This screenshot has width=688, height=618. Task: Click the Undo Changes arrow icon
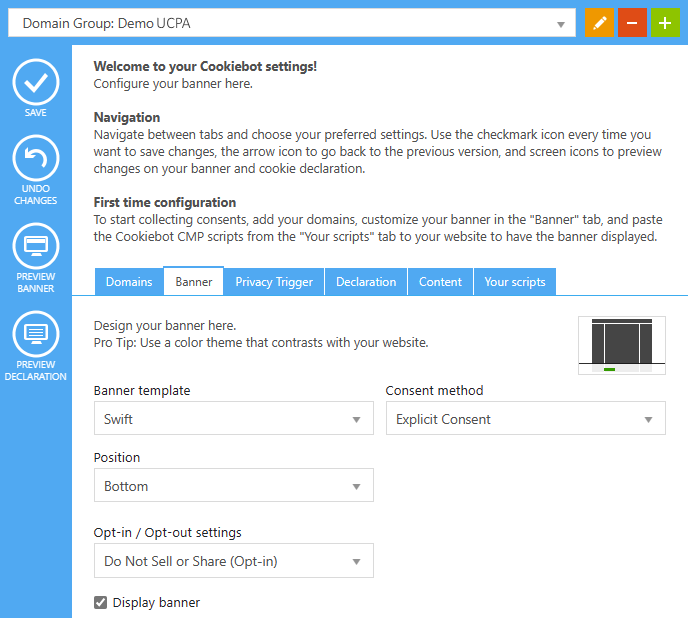coord(36,158)
